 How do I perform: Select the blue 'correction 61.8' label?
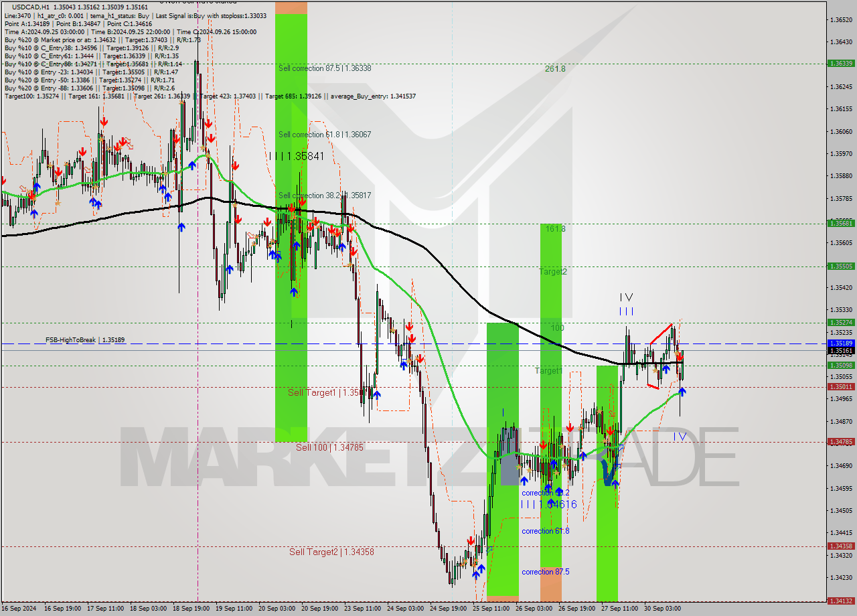546,531
